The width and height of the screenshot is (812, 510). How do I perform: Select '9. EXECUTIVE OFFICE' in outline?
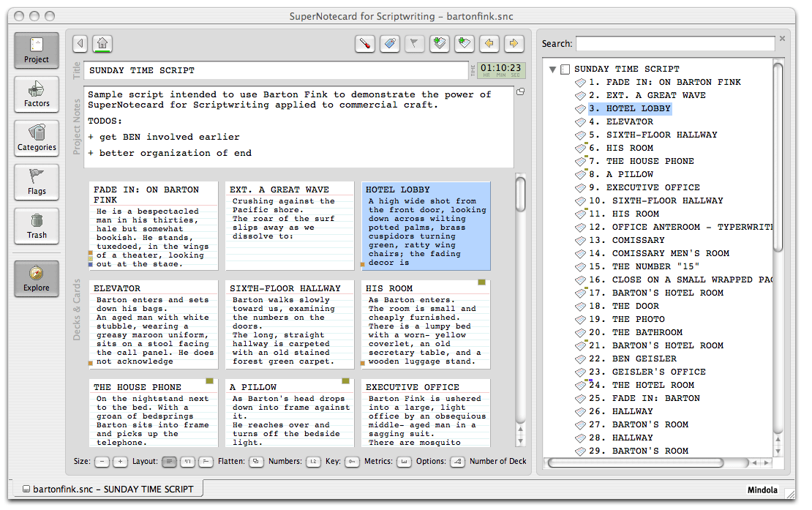click(644, 187)
